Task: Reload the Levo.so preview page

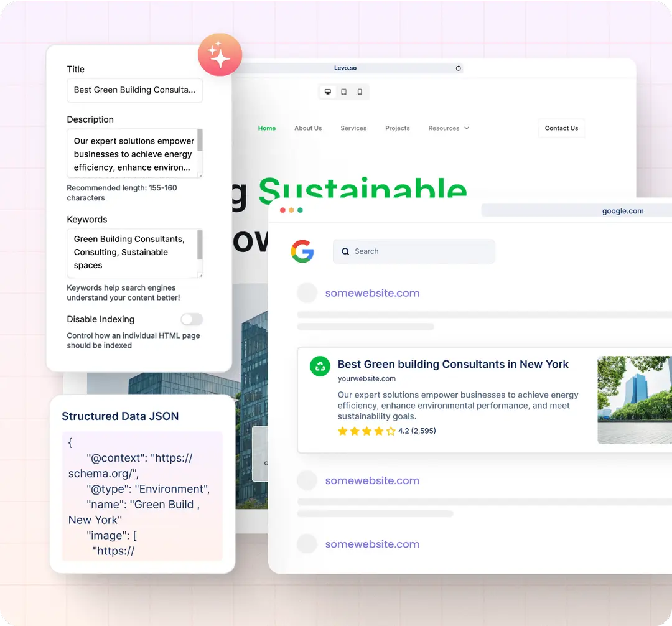Action: 458,68
